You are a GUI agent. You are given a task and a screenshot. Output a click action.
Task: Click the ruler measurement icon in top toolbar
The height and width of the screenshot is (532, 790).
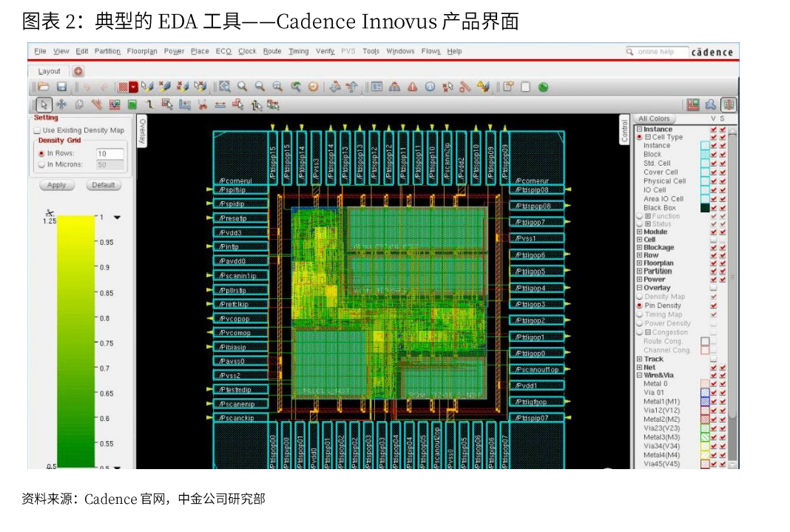465,87
